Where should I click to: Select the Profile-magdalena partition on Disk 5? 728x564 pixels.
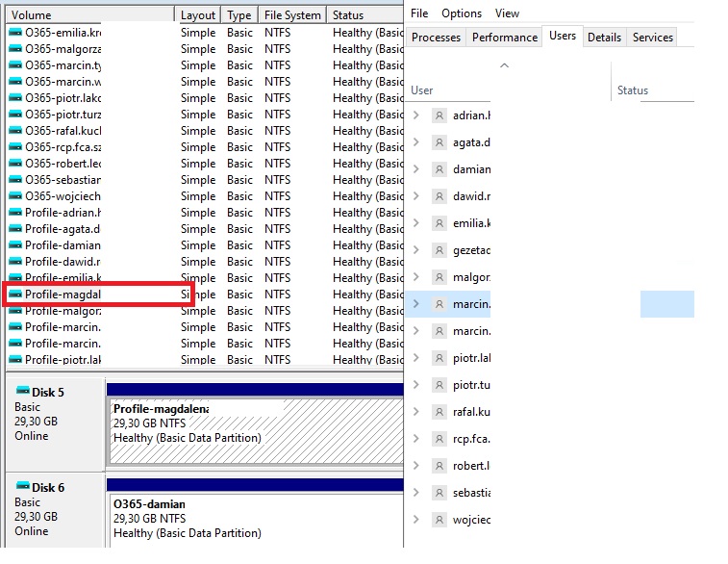[x=256, y=430]
